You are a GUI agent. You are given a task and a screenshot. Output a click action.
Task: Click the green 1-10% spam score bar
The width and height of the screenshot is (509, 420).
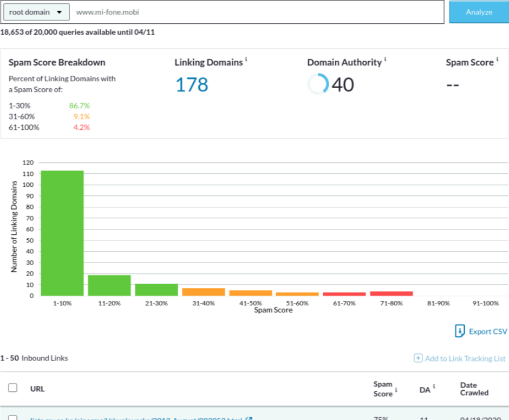(x=62, y=233)
